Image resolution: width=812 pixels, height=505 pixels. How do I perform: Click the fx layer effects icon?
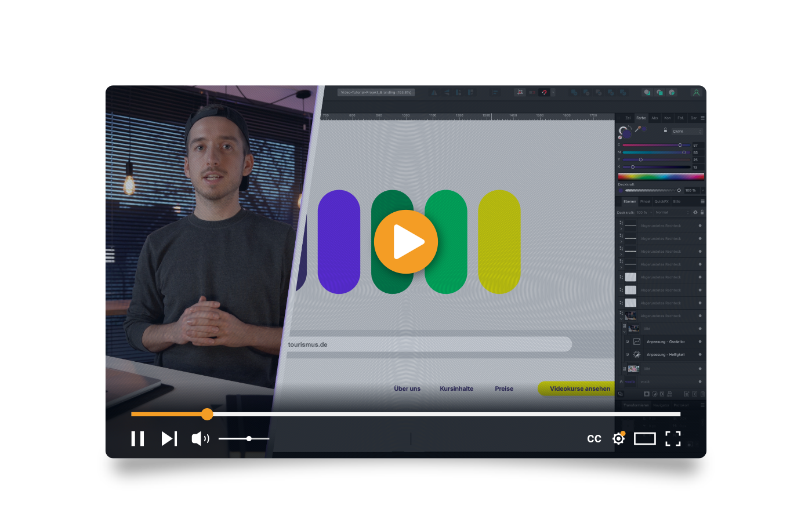[x=662, y=394]
